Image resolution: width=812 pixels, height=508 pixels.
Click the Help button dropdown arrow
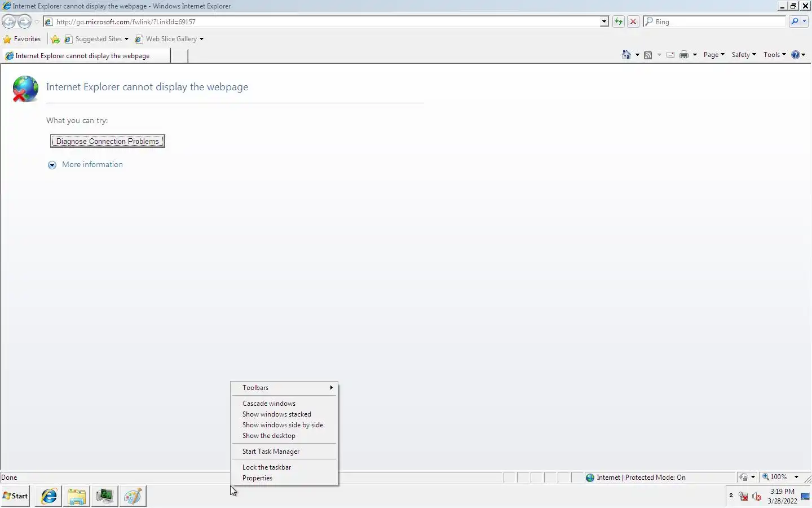803,55
